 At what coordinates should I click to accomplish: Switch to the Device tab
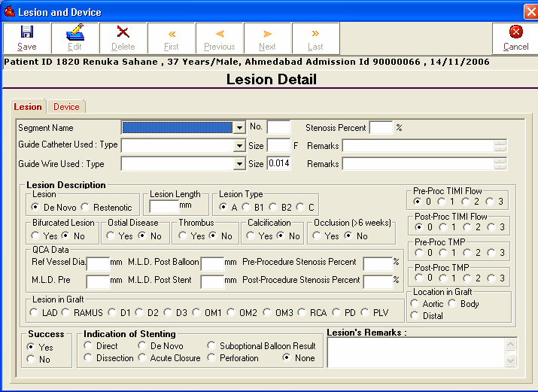(x=66, y=107)
